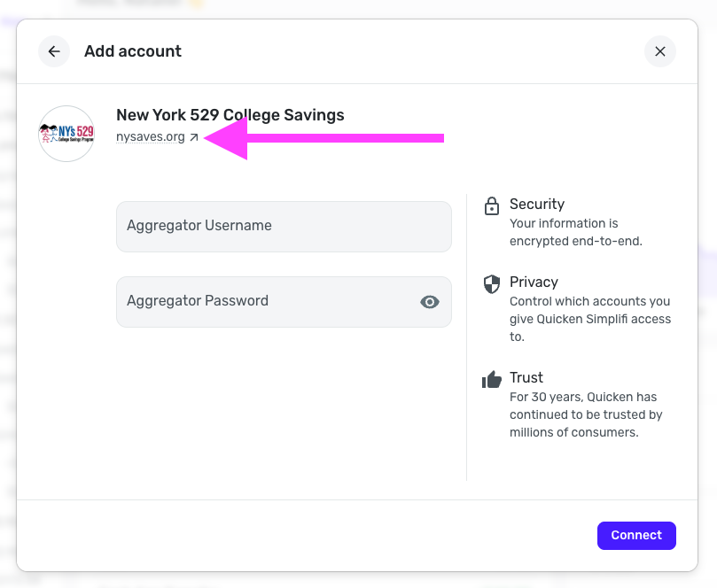Click the Security heading
Screen dimensions: 717x588
[537, 205]
